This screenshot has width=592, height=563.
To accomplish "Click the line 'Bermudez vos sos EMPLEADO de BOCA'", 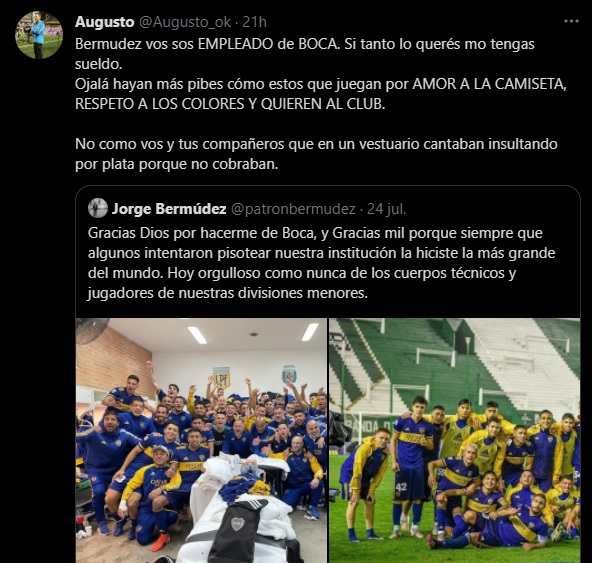I will [x=206, y=44].
